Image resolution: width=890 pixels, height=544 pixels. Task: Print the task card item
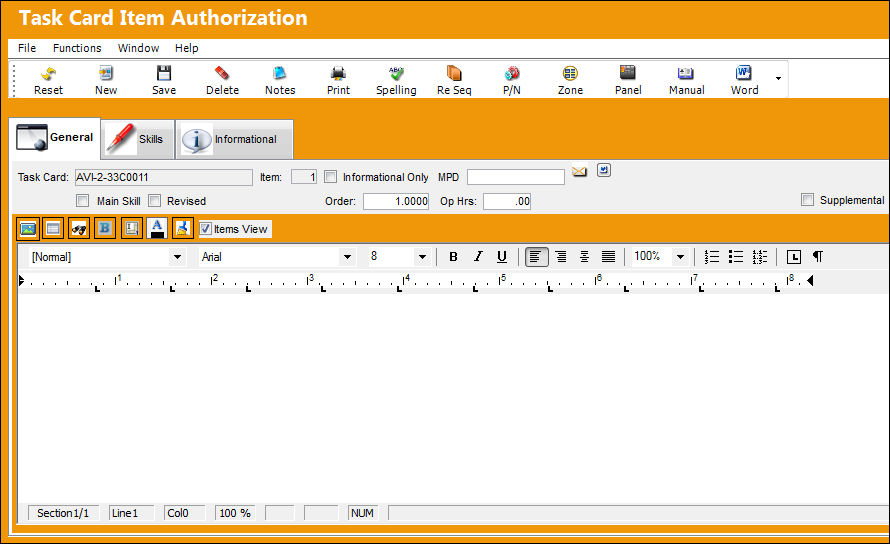click(x=338, y=80)
